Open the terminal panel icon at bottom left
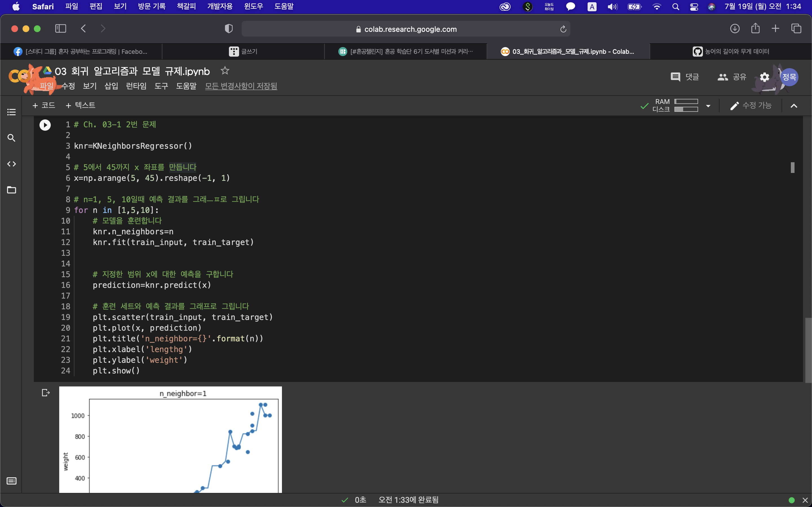 (x=11, y=481)
